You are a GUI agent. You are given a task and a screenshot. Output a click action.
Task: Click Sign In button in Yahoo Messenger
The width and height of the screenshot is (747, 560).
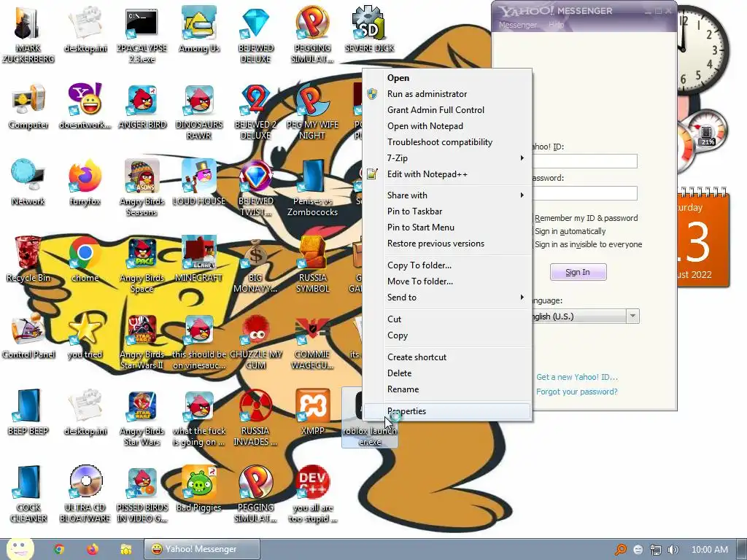(x=578, y=272)
